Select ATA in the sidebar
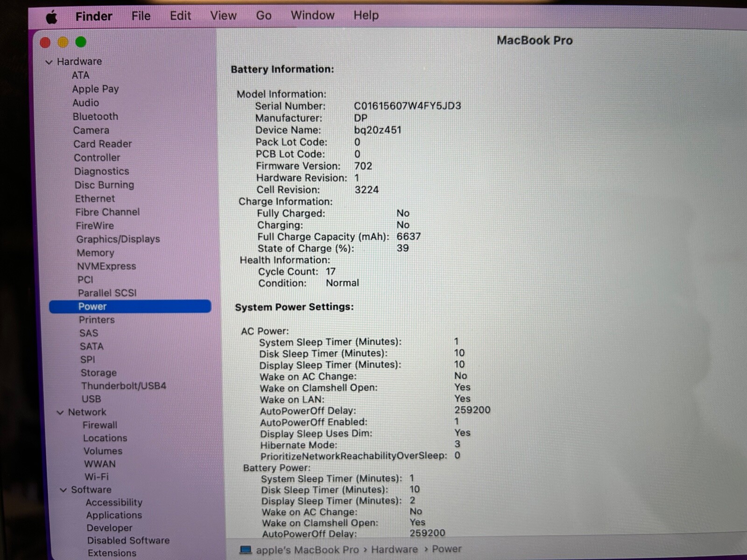This screenshot has height=560, width=747. [x=80, y=75]
